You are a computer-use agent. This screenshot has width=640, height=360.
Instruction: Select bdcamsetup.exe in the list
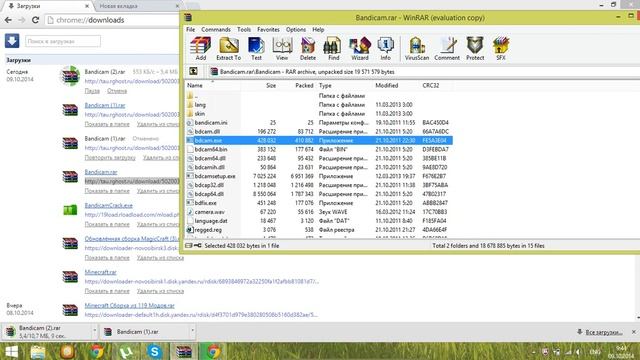pos(319,176)
